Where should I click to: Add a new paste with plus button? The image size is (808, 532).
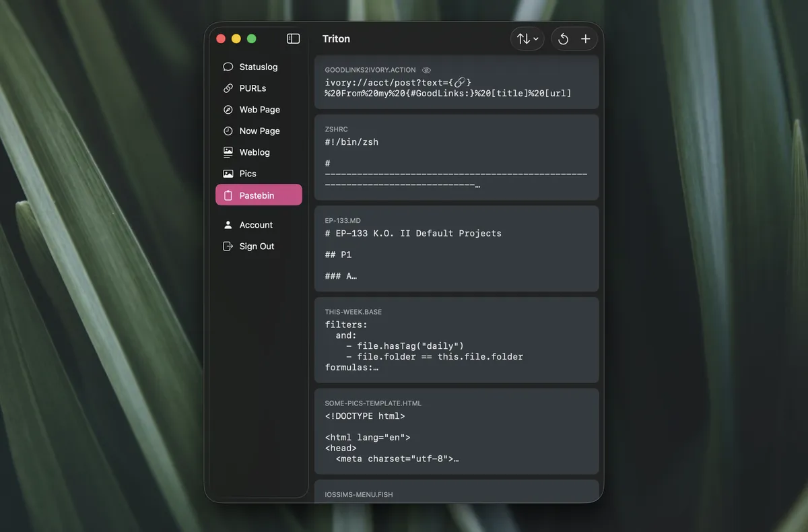coord(586,39)
